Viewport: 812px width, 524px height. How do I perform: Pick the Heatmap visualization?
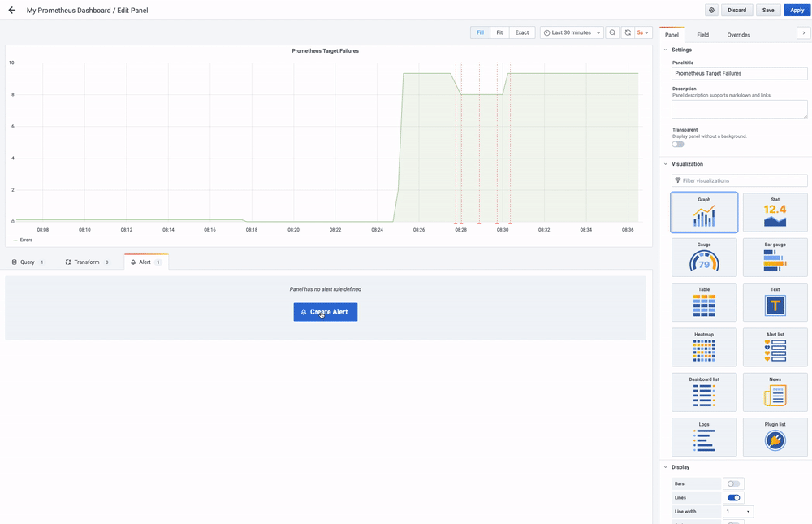tap(704, 347)
